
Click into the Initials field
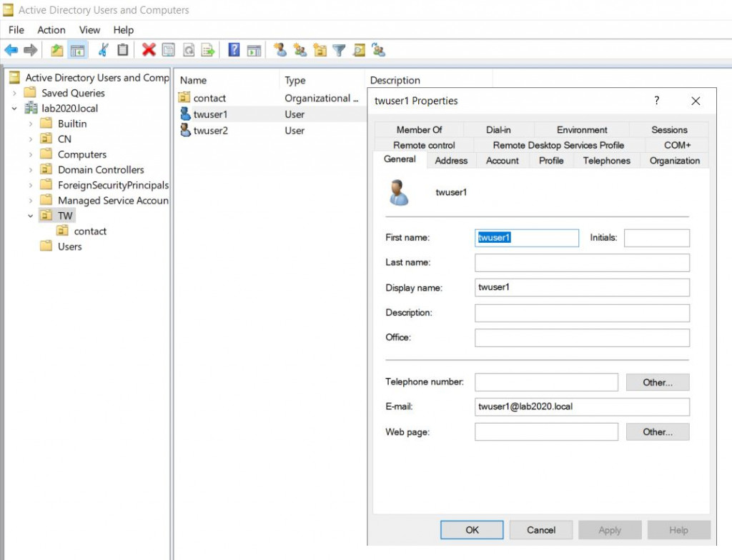tap(657, 238)
